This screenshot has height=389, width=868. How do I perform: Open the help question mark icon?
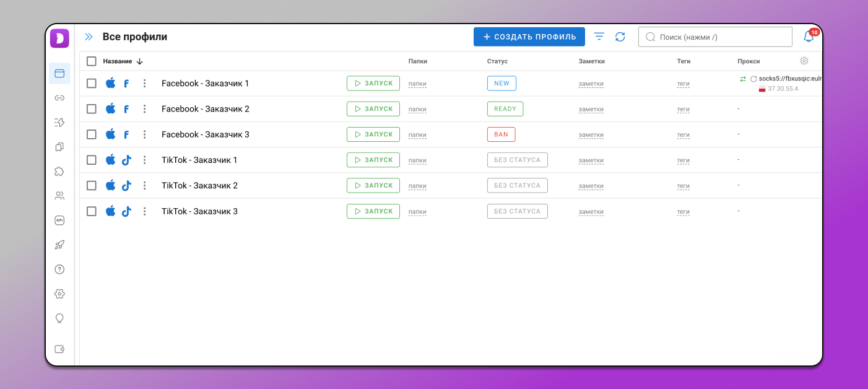pos(59,269)
